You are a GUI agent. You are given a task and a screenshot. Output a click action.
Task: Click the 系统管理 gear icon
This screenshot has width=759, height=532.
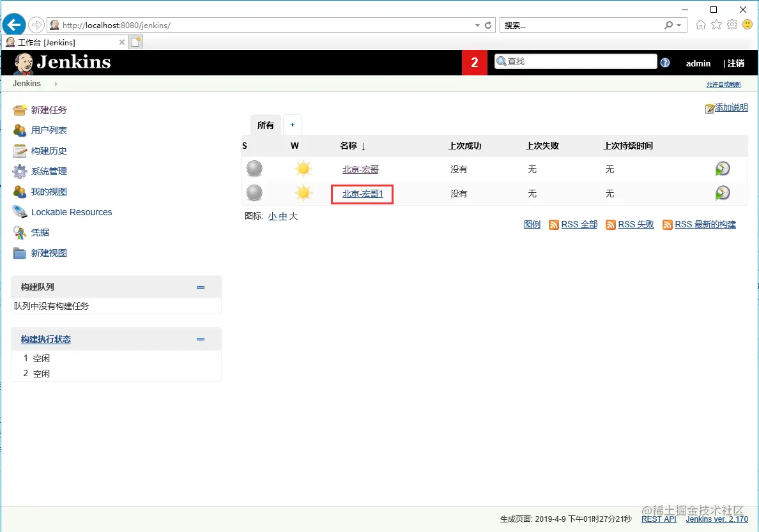[19, 171]
